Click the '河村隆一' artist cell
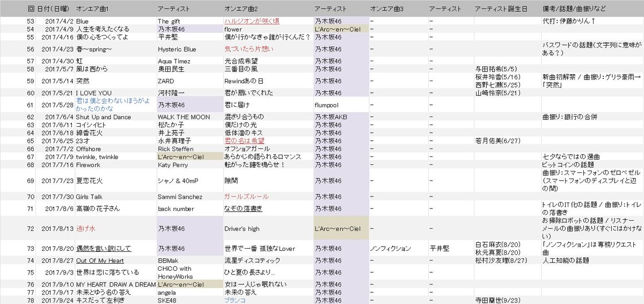This screenshot has height=304, width=644. pyautogui.click(x=170, y=93)
